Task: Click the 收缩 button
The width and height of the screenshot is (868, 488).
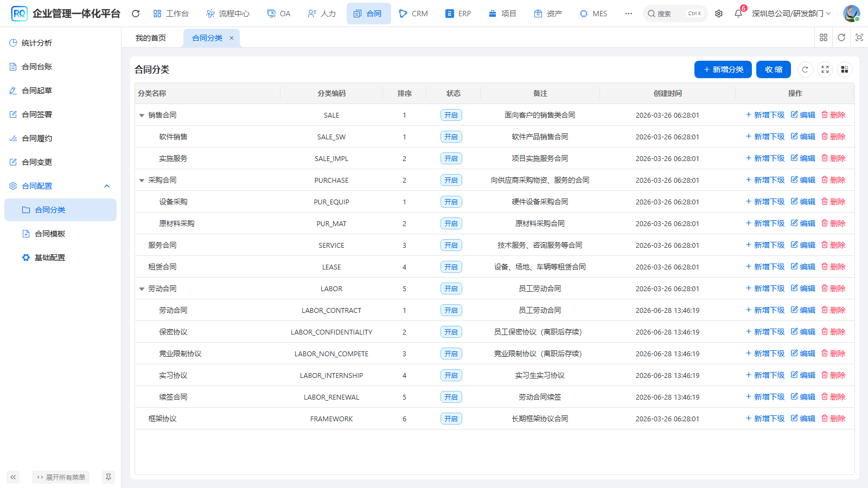Action: pos(774,69)
